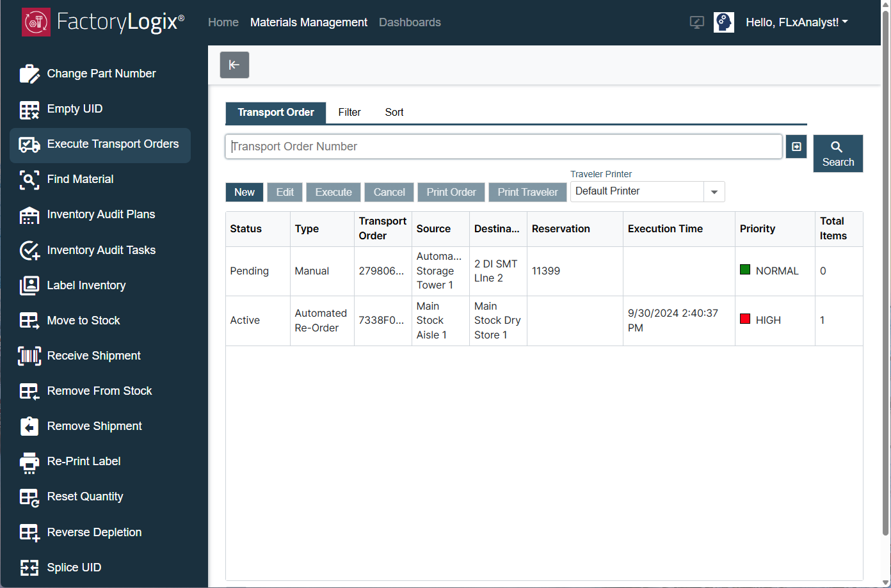The image size is (891, 588).
Task: Open the Find Material icon
Action: pyautogui.click(x=29, y=180)
